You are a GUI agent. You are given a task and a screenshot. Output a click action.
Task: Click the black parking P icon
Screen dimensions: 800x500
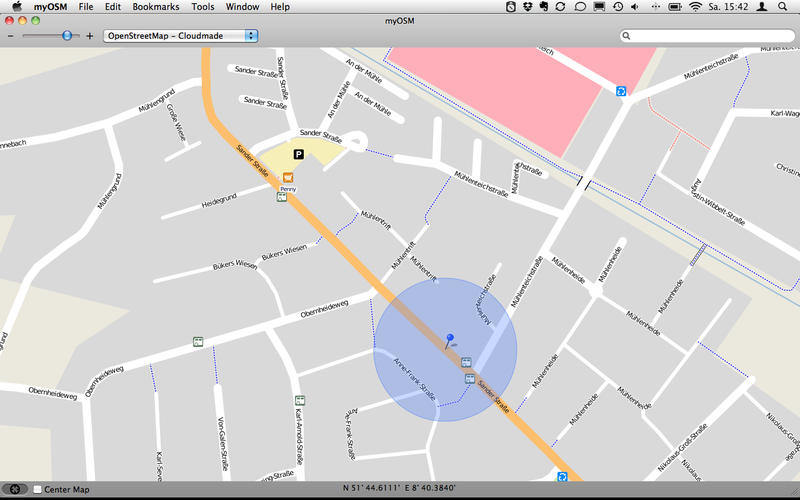pos(298,154)
